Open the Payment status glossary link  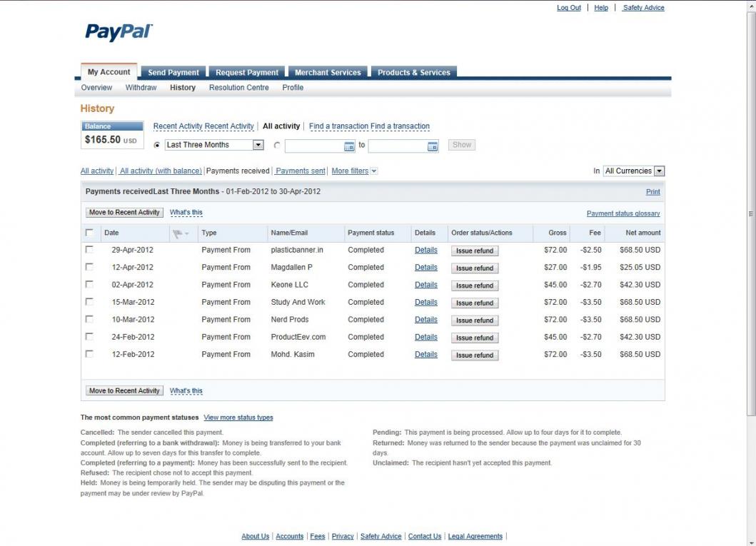click(x=623, y=213)
